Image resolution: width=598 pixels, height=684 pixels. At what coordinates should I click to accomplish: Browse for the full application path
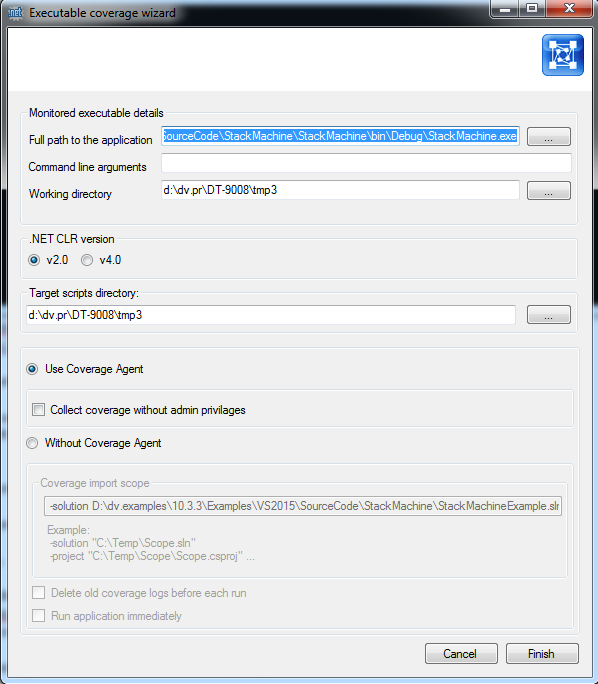549,137
